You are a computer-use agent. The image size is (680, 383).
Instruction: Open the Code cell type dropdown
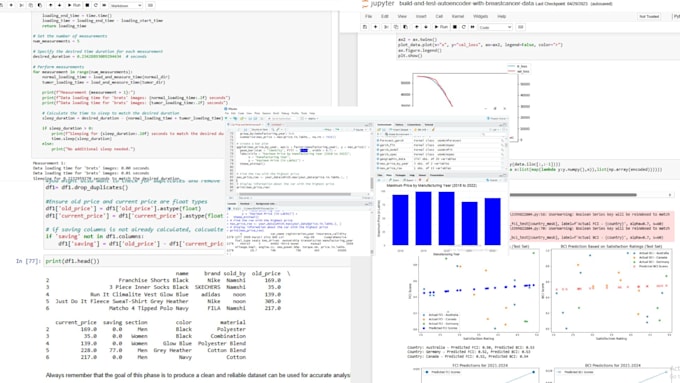tap(495, 27)
